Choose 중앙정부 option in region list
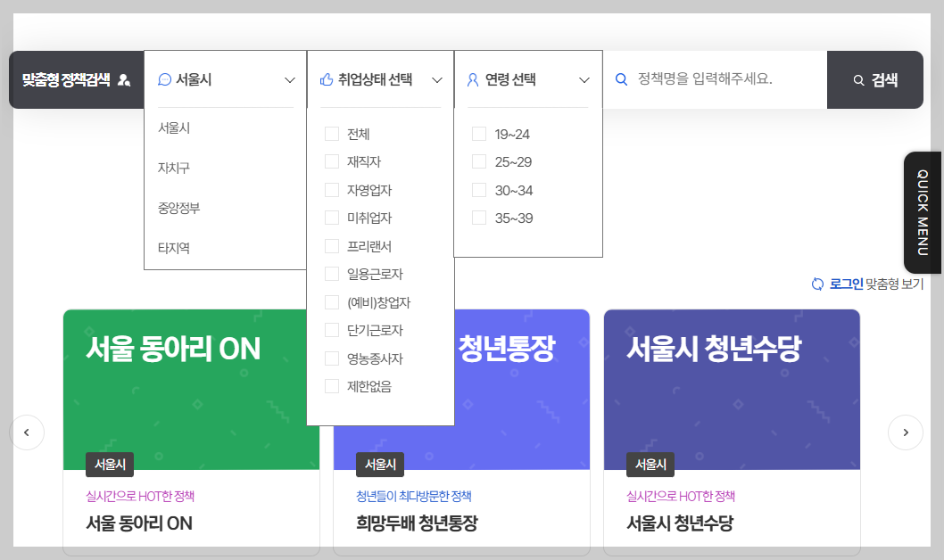This screenshot has width=944, height=560. 178,208
